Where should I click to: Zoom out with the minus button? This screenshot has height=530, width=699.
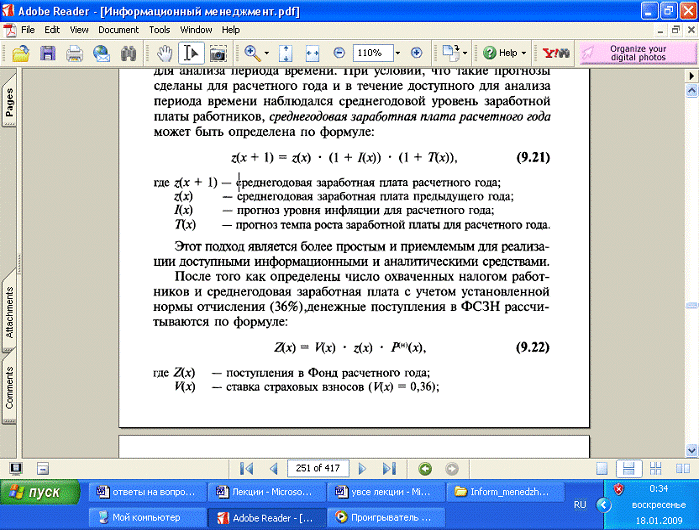coord(339,53)
